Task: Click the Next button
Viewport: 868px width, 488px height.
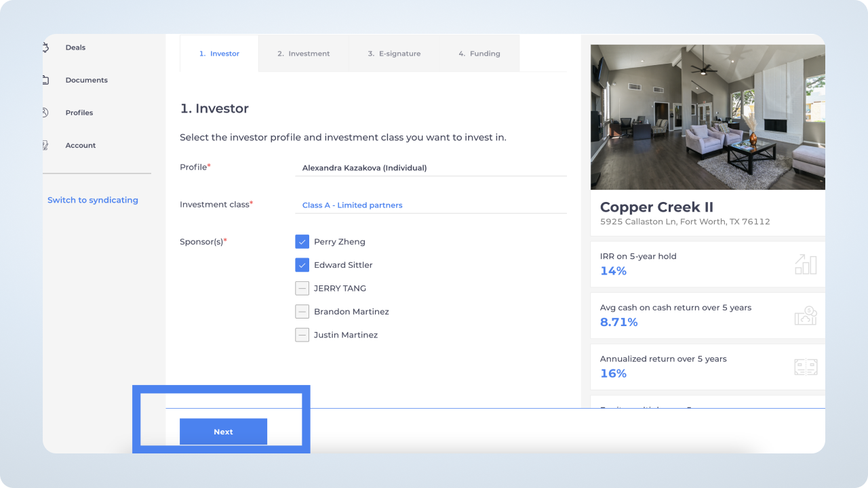Action: tap(223, 432)
